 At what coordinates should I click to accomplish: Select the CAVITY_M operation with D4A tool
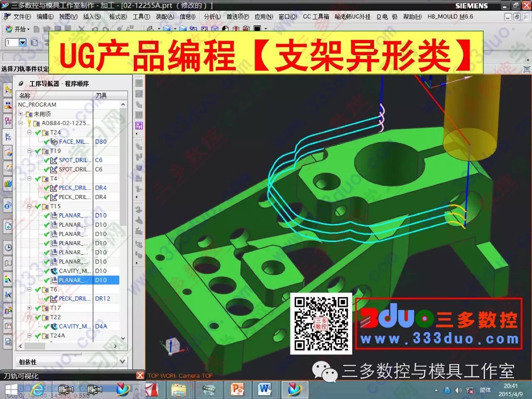coord(69,326)
